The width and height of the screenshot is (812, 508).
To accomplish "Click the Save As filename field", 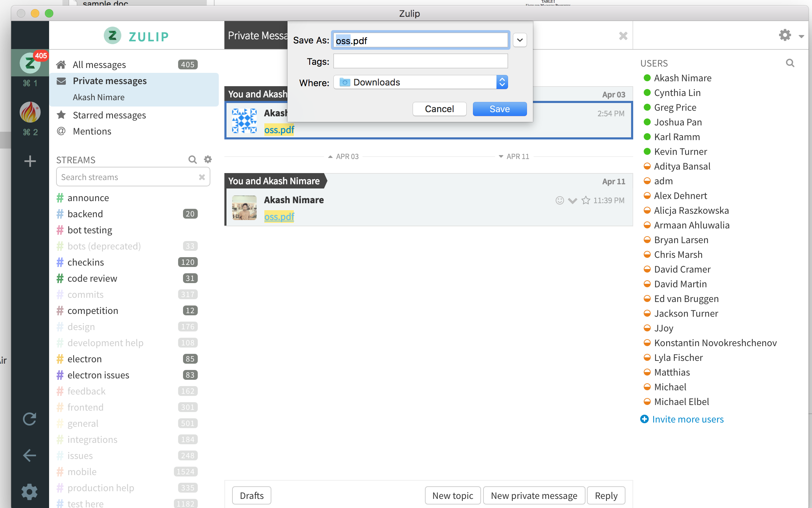I will pyautogui.click(x=420, y=40).
